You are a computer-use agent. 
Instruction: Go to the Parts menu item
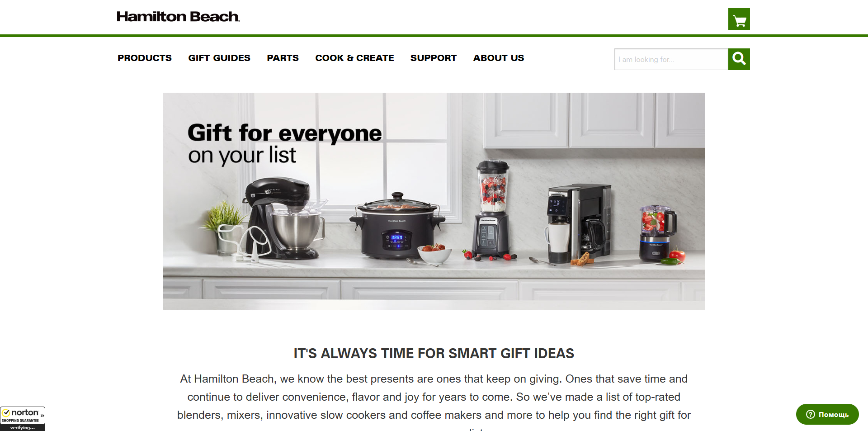(283, 58)
